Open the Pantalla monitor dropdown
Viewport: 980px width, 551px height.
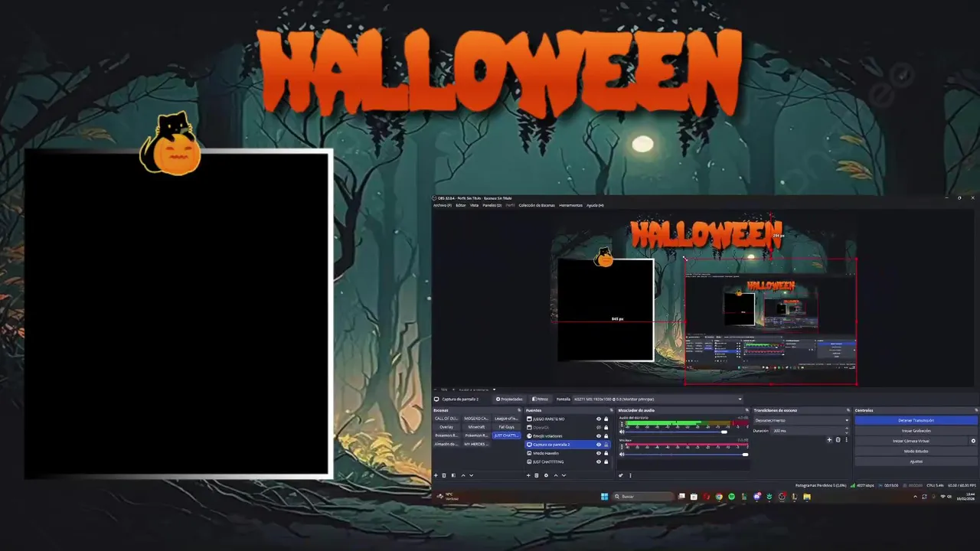[x=658, y=399]
